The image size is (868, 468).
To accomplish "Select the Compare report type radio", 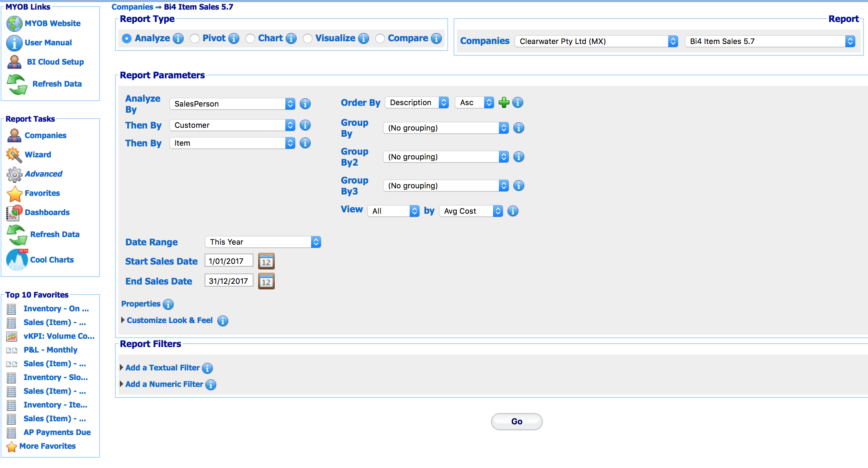I will (380, 38).
